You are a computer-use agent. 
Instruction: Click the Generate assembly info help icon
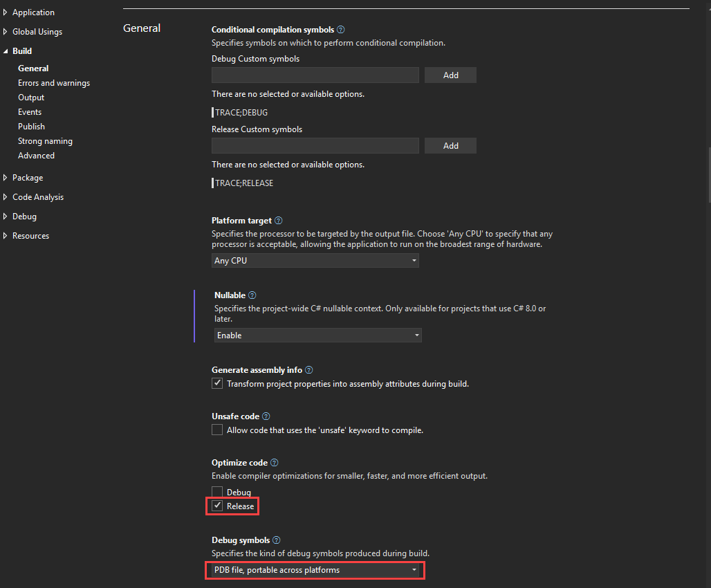(308, 369)
